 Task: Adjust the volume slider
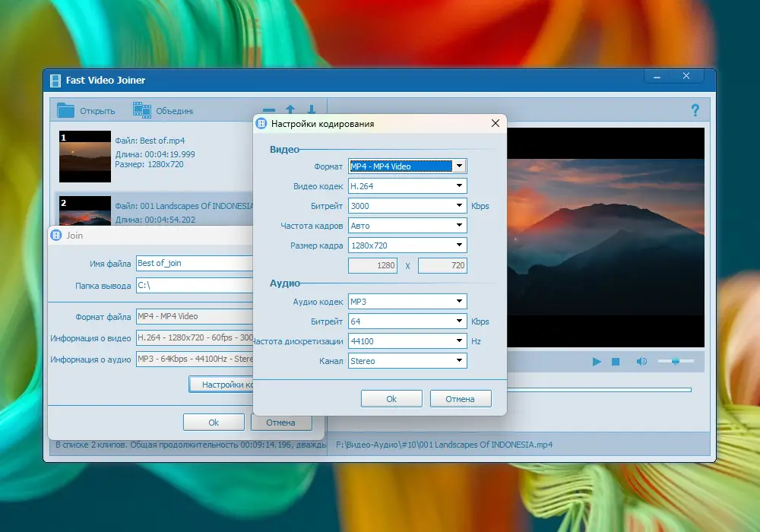[675, 362]
